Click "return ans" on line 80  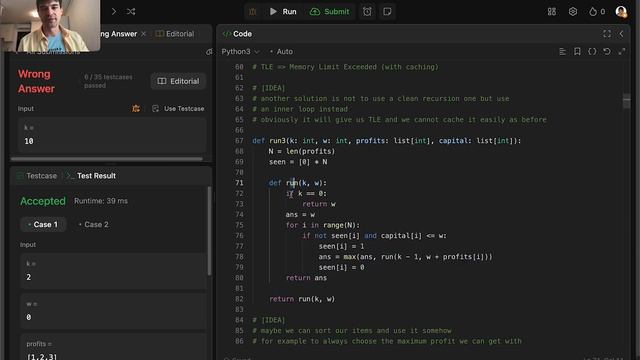[x=306, y=278]
